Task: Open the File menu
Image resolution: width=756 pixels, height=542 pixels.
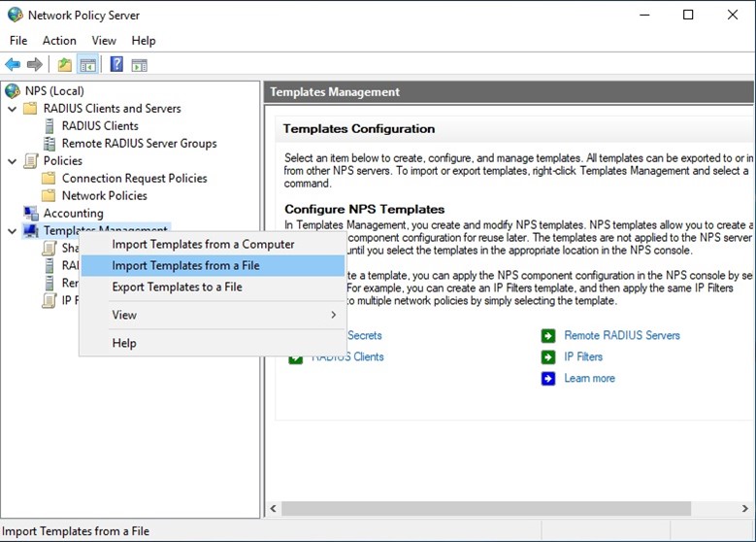Action: point(18,41)
